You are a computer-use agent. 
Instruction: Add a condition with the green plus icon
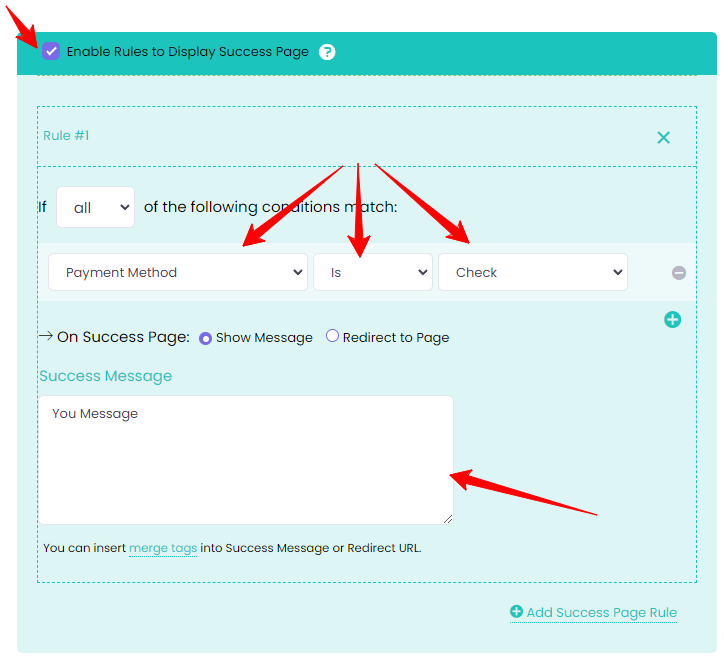673,320
